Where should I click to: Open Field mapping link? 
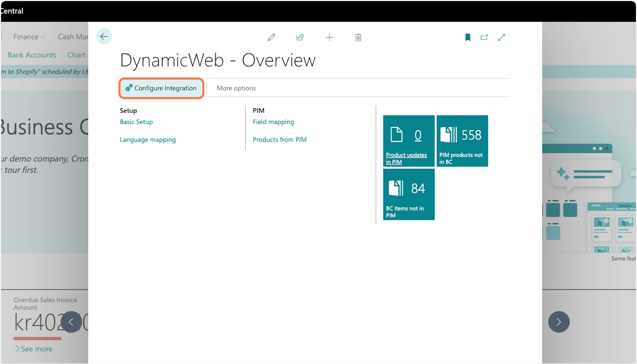click(x=273, y=122)
